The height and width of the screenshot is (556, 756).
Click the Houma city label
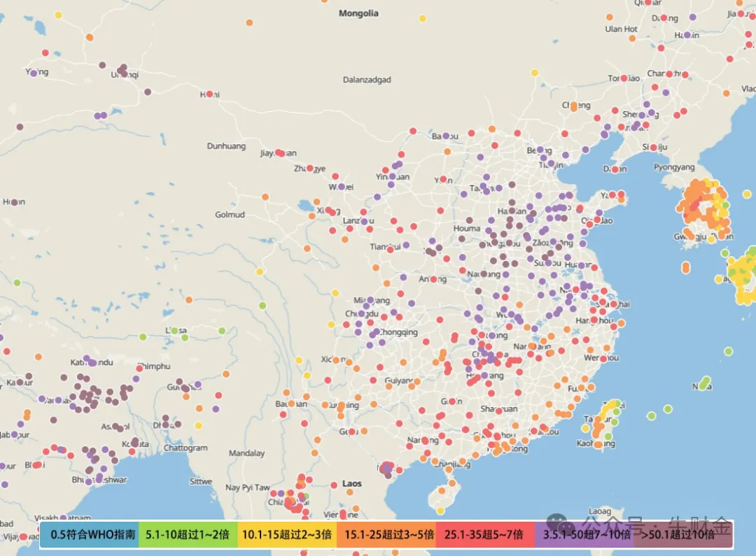click(x=467, y=228)
